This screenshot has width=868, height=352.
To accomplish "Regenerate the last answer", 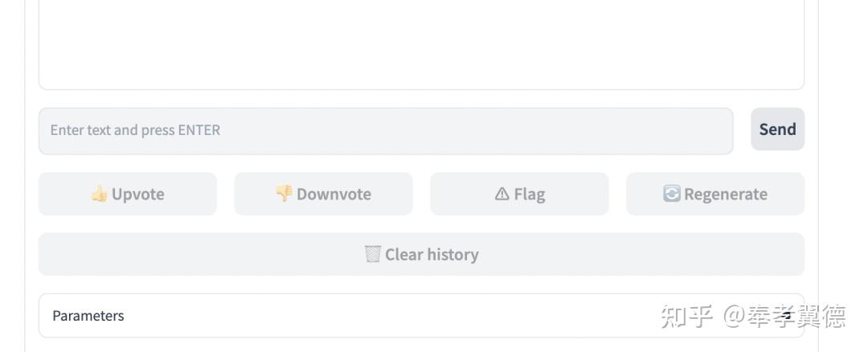I will tap(715, 194).
